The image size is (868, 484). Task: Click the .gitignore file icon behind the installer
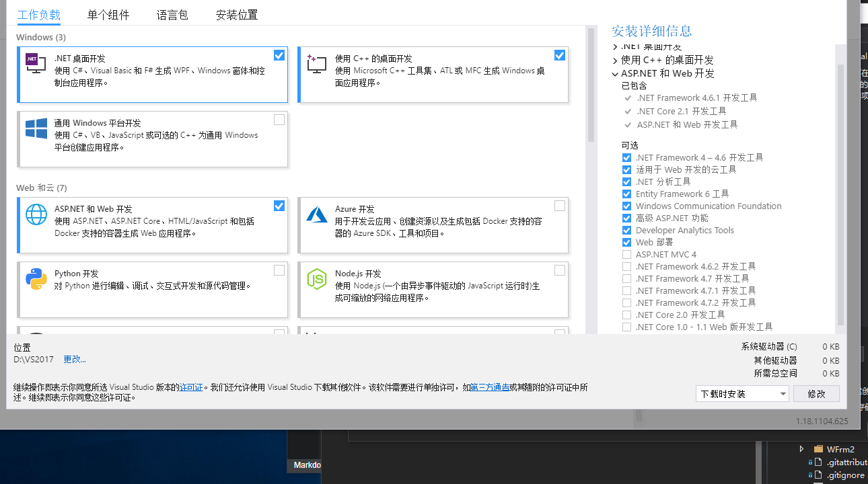(x=818, y=475)
